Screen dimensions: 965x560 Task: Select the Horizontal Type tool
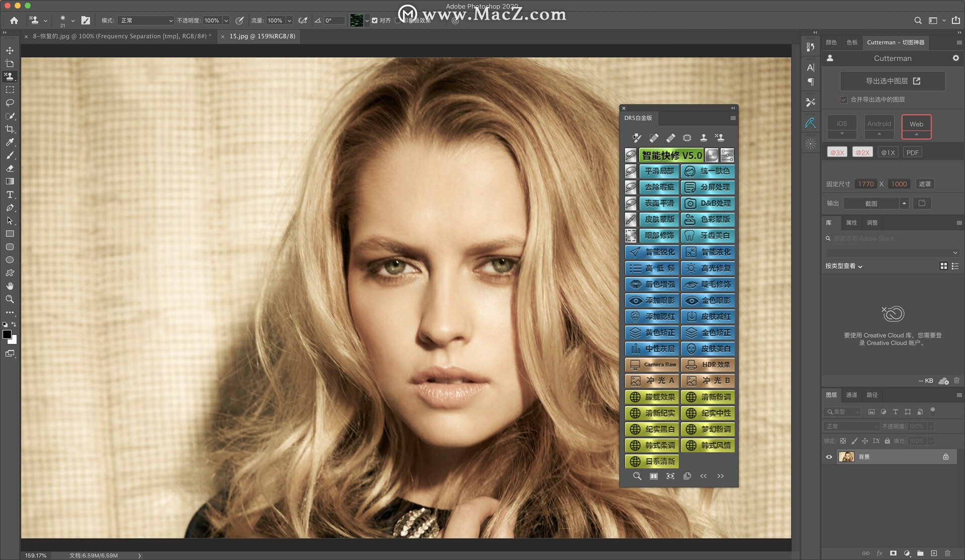[x=10, y=195]
